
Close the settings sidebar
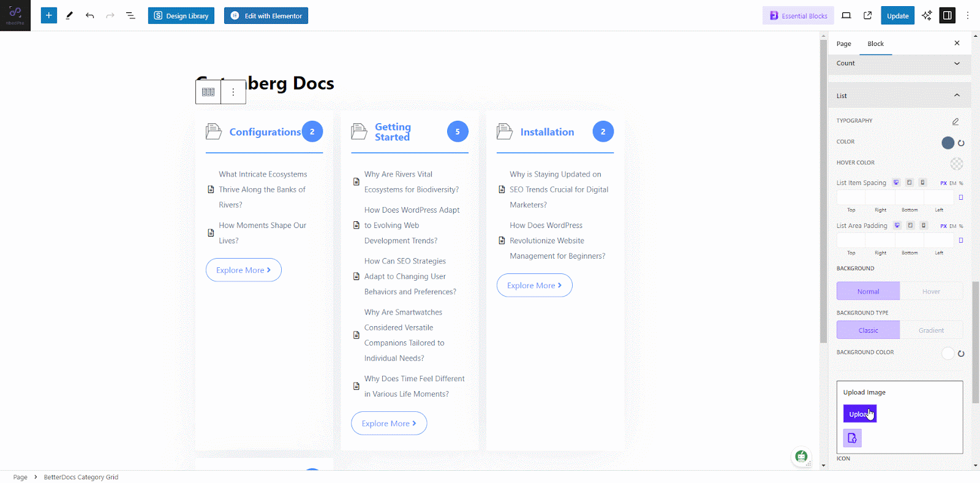(957, 43)
